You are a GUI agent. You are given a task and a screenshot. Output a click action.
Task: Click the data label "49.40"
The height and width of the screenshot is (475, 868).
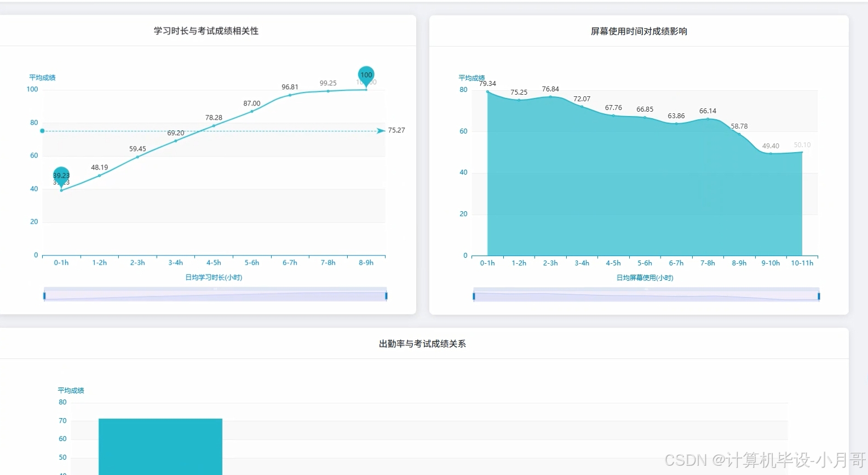[771, 146]
